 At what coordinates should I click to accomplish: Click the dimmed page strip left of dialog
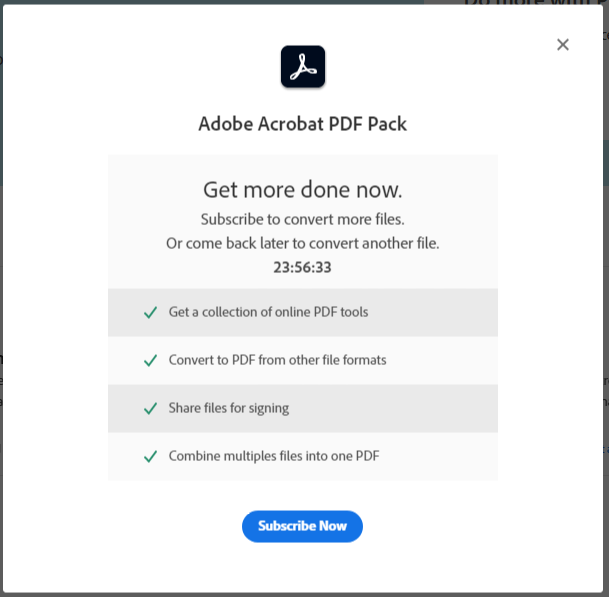point(1,300)
